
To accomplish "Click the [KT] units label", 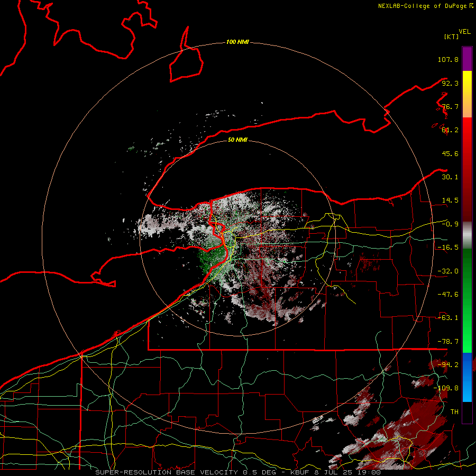I will tap(452, 36).
